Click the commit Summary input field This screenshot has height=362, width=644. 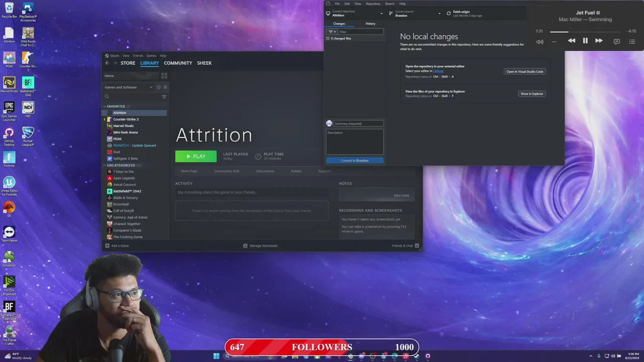pos(359,123)
